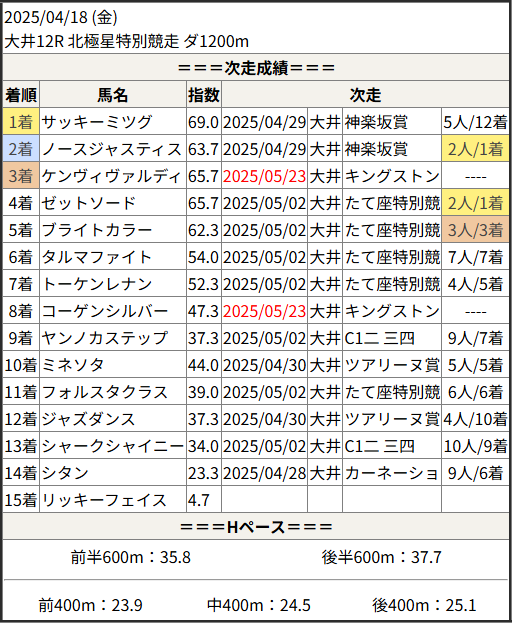512x623 pixels.
Task: Open ブライトカラー row's たて座特別競 race
Action: coord(392,230)
